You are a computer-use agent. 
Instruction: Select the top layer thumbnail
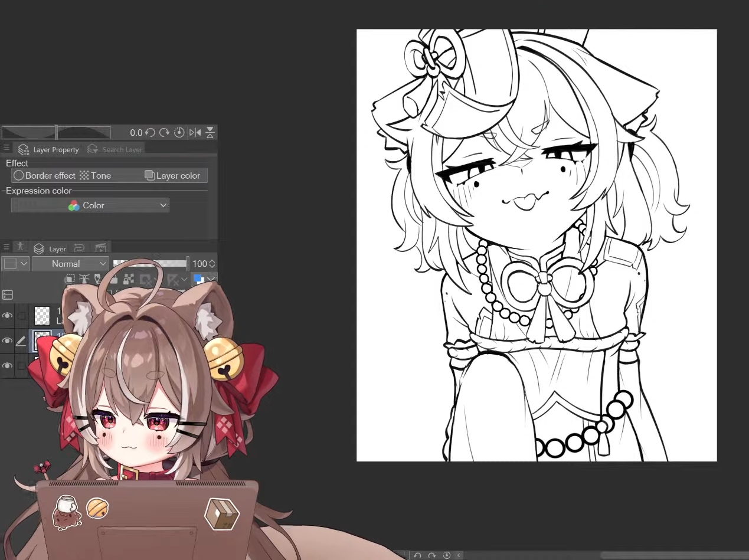(x=42, y=316)
